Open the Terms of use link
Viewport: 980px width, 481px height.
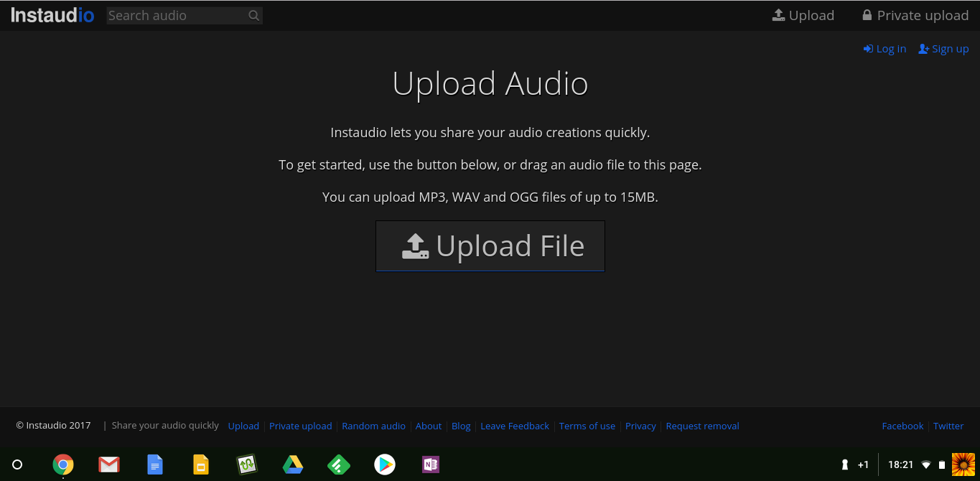587,426
